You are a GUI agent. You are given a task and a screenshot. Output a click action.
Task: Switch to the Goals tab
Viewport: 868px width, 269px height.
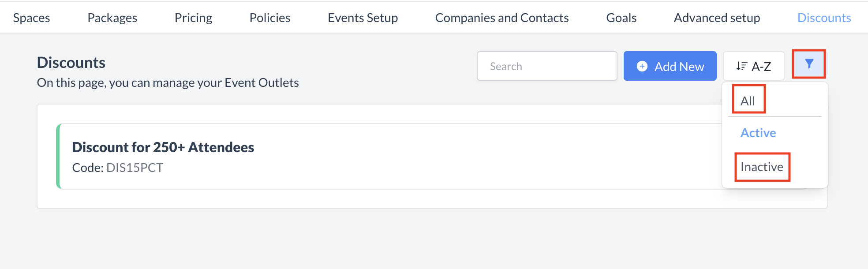point(621,18)
